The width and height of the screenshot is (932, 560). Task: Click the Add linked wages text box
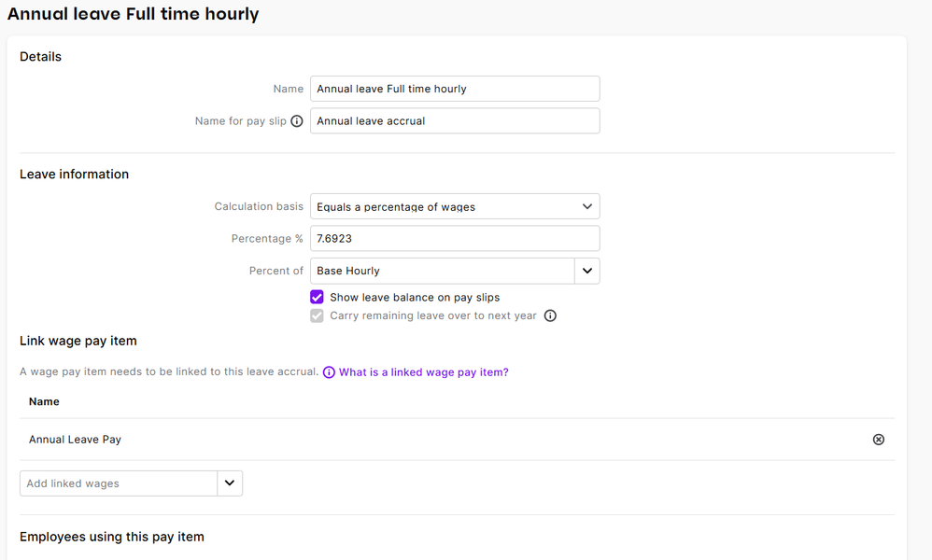tap(119, 483)
